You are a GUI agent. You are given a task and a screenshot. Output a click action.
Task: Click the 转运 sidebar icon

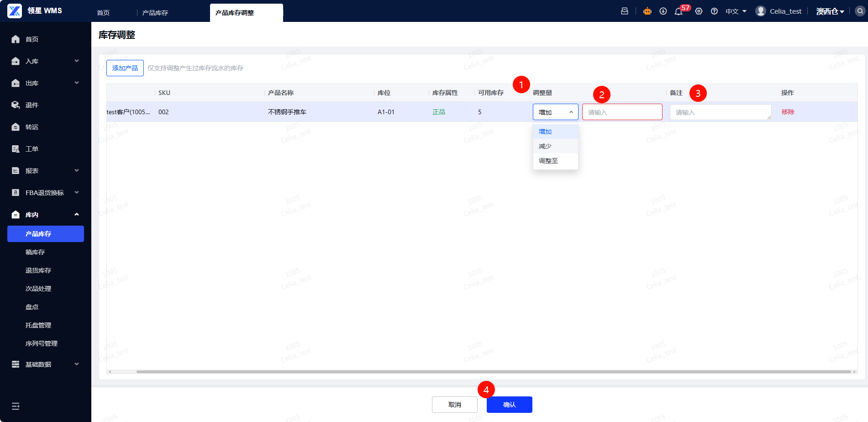(16, 127)
